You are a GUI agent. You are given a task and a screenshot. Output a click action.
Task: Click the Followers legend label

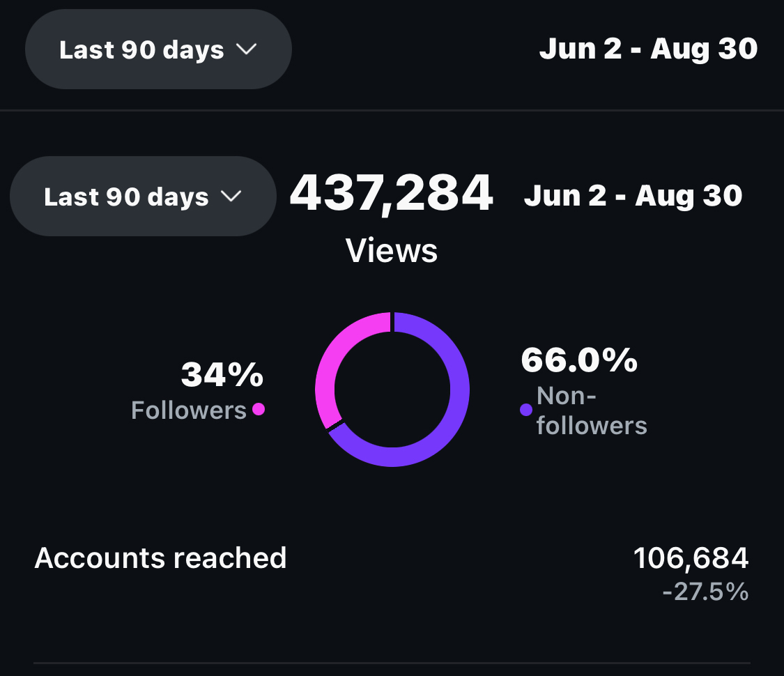[x=189, y=410]
